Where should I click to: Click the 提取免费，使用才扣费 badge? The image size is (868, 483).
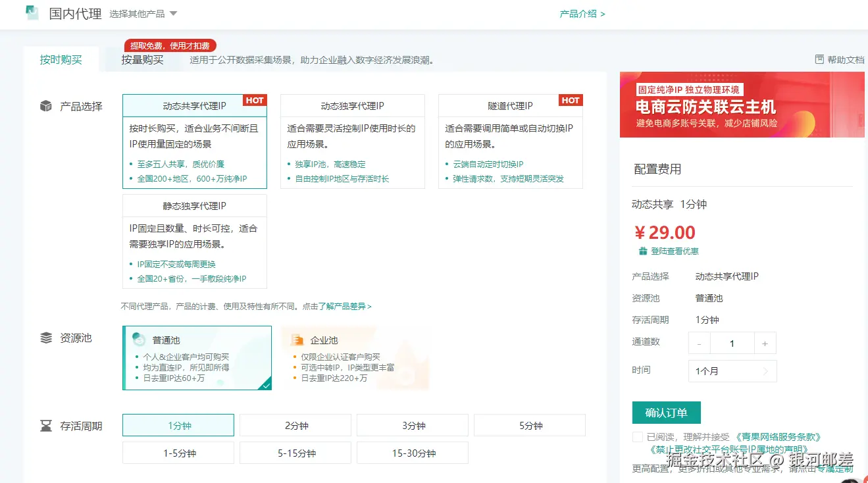pos(170,45)
